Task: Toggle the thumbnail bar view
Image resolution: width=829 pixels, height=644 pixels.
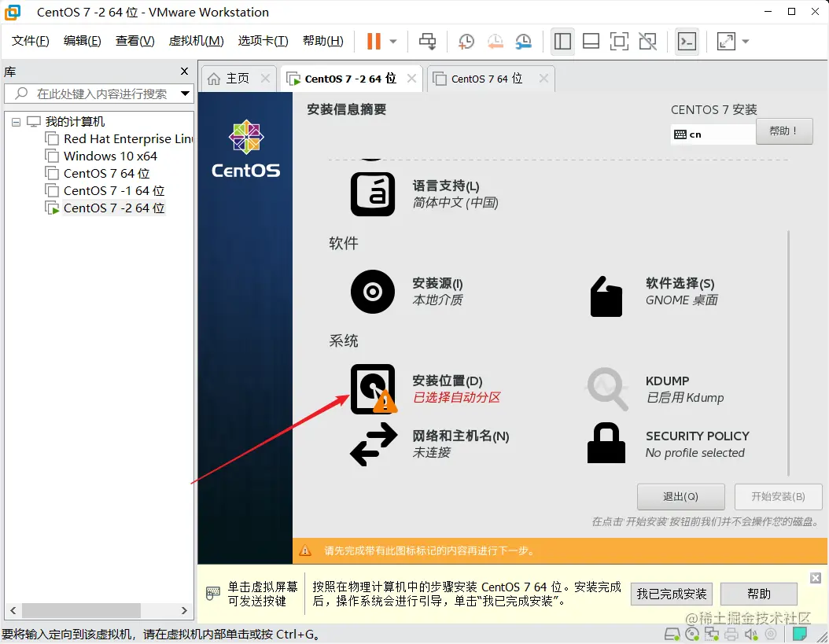Action: 591,41
